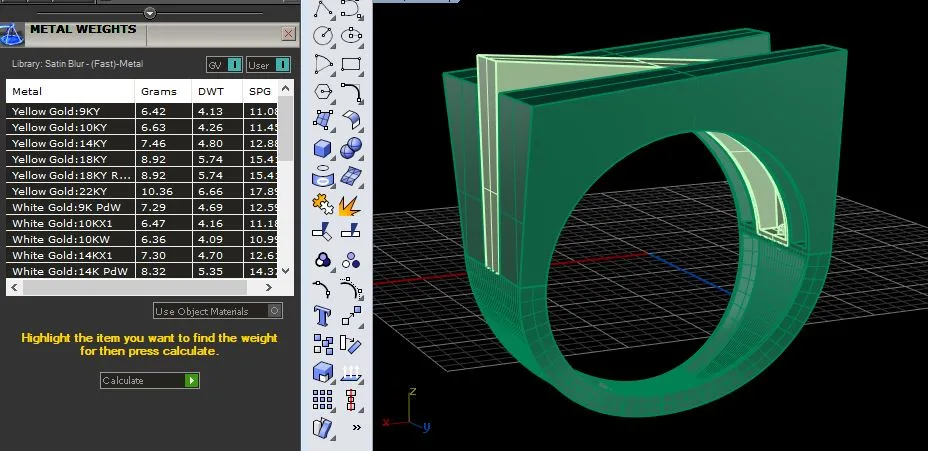Sort by the Grams column header
This screenshot has width=928, height=451.
163,91
